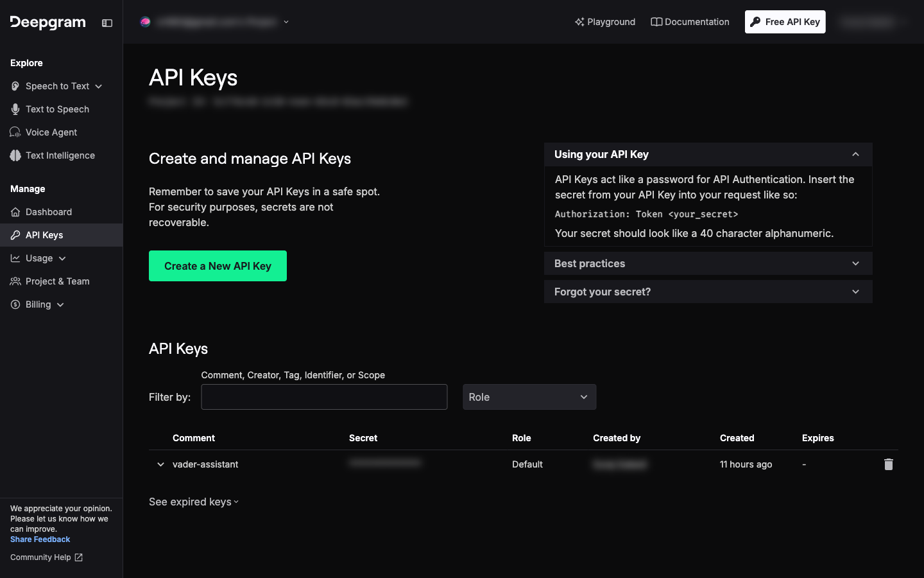This screenshot has height=578, width=924.
Task: Click the Voice Agent headset icon
Action: pyautogui.click(x=15, y=132)
